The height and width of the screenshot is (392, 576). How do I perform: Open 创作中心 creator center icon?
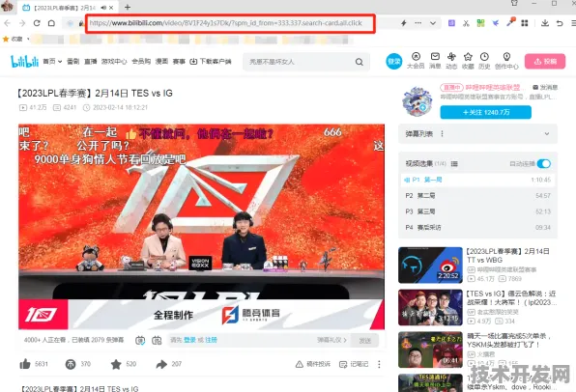tap(506, 61)
